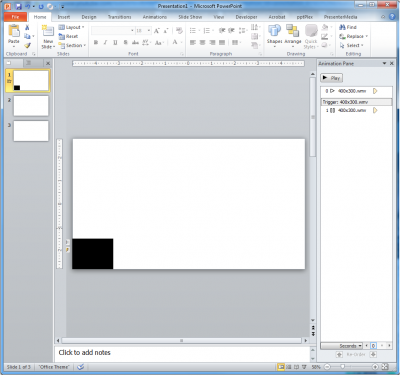
Task: Expand the Section dropdown menu
Action: (72, 45)
